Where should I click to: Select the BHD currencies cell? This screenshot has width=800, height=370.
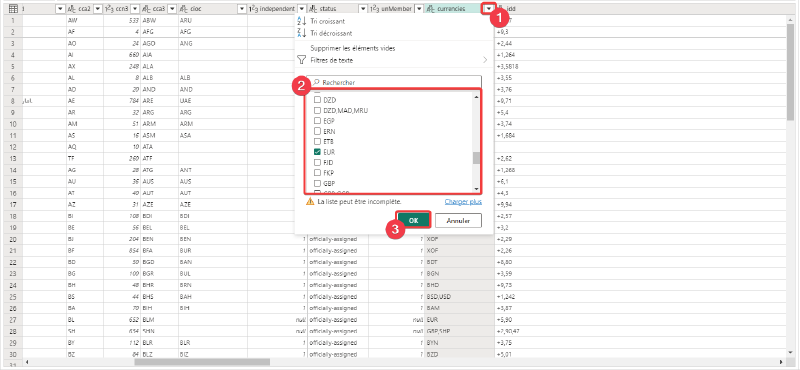pos(459,285)
